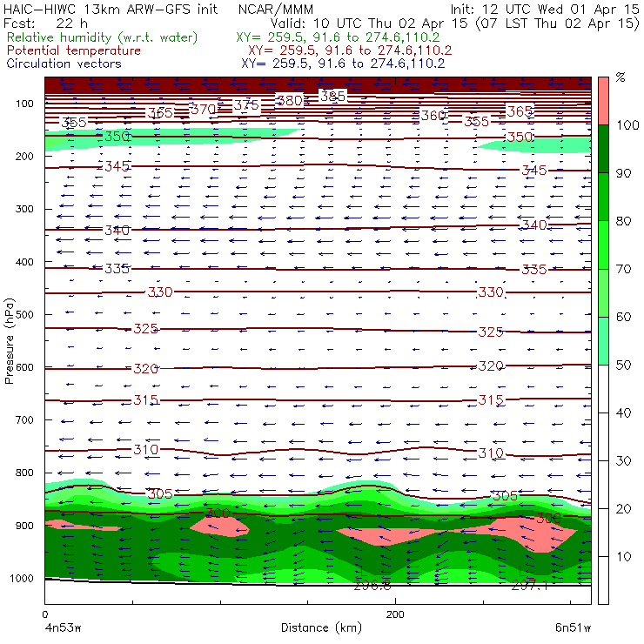The height and width of the screenshot is (644, 644).
Task: Click the '0' distance axis tick label
Action: pyautogui.click(x=45, y=614)
